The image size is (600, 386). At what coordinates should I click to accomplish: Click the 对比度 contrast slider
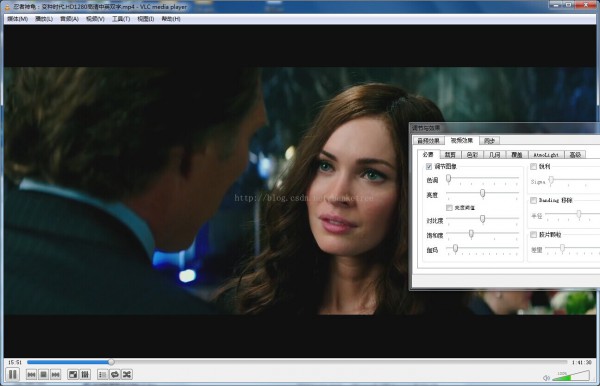pos(483,219)
